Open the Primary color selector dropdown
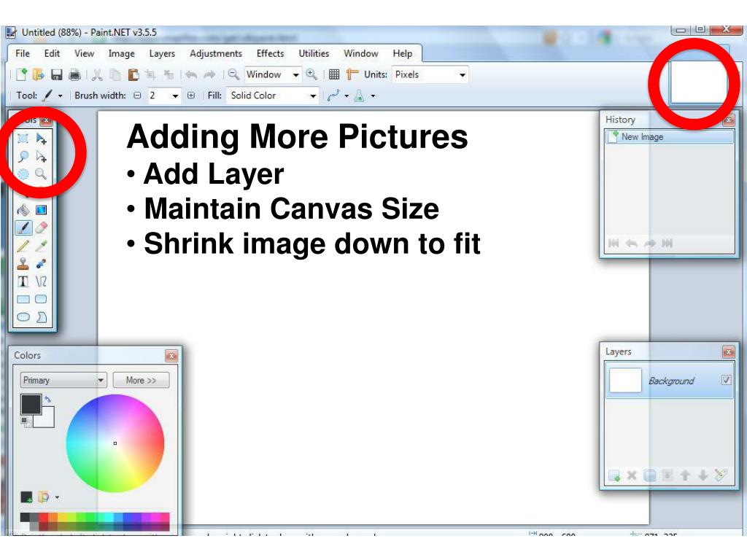The width and height of the screenshot is (747, 560). point(63,380)
